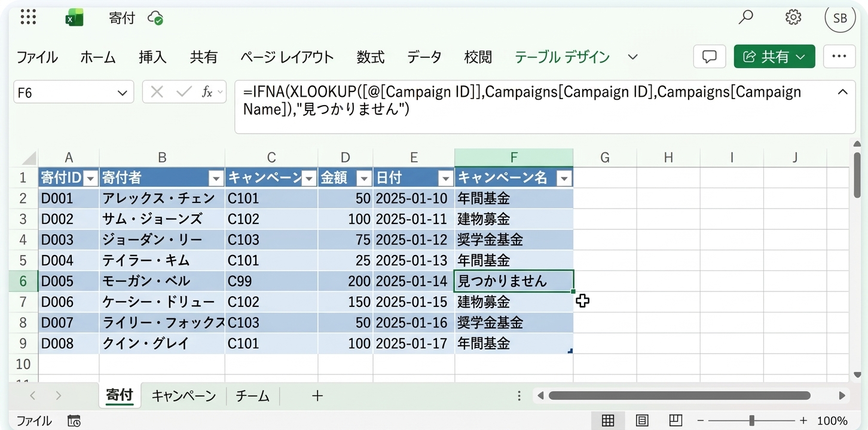The height and width of the screenshot is (430, 868).
Task: Open the 金額 filter dropdown
Action: click(x=363, y=178)
